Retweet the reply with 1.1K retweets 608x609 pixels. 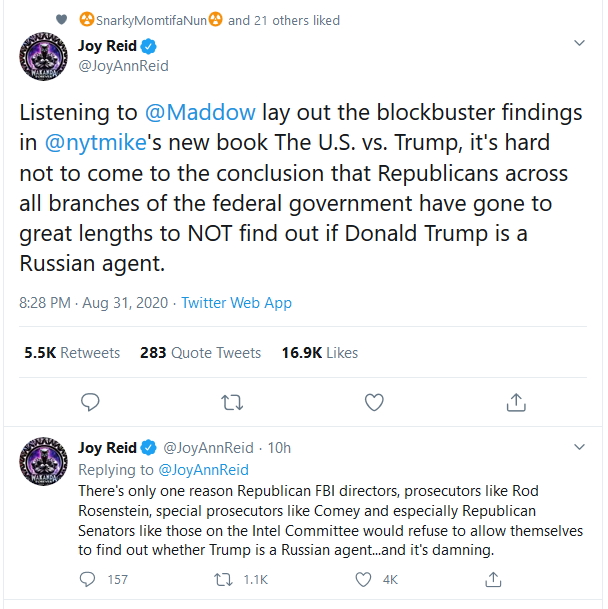(226, 579)
